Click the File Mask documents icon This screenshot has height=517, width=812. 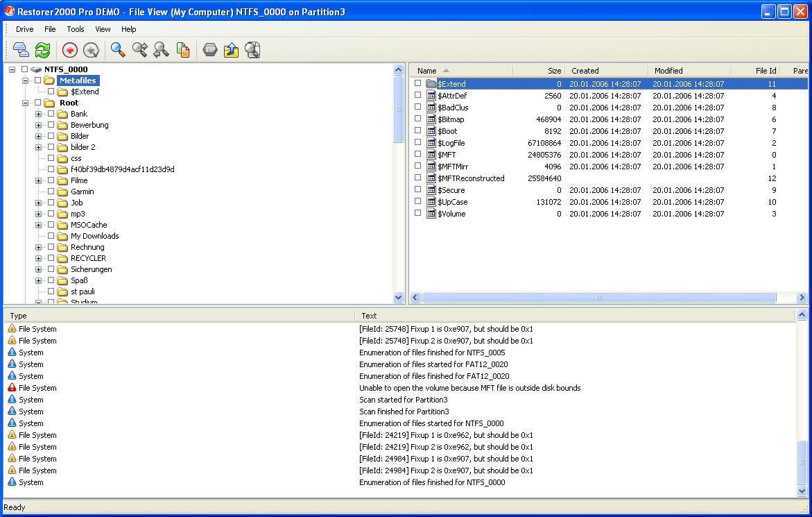183,50
